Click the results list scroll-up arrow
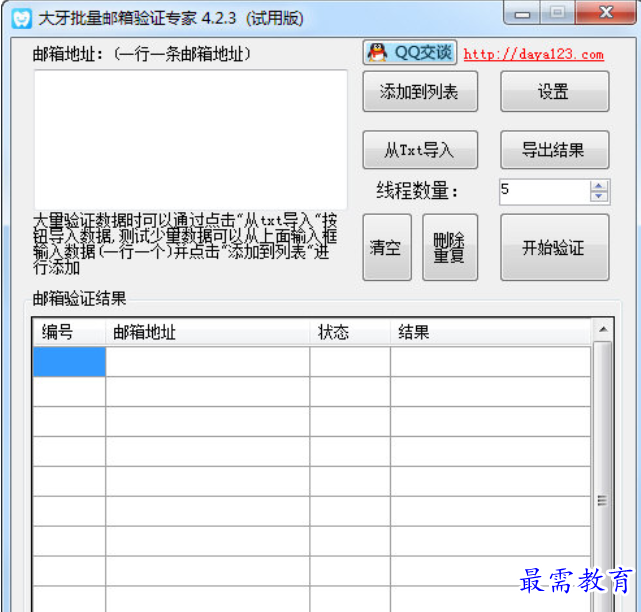This screenshot has height=612, width=641. pyautogui.click(x=603, y=330)
